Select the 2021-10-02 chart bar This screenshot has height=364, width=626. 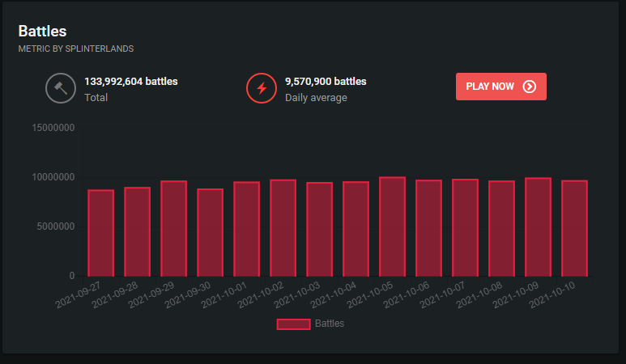pyautogui.click(x=283, y=227)
